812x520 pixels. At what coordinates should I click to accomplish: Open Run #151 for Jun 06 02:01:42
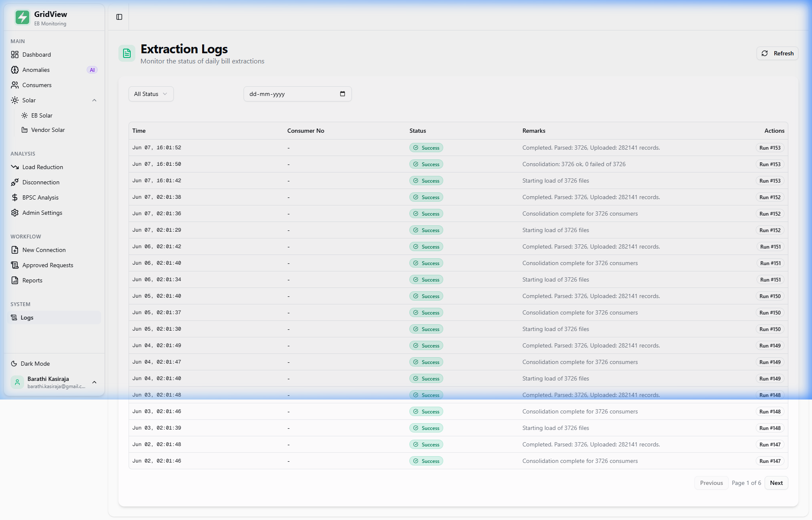770,247
